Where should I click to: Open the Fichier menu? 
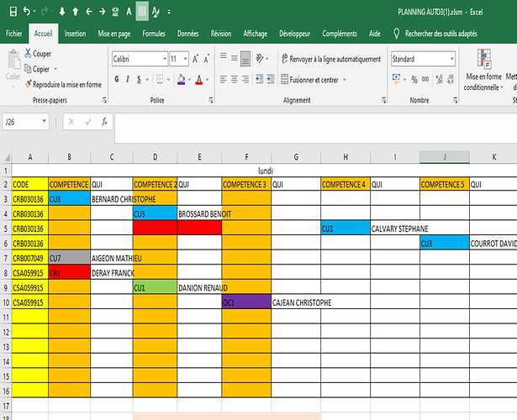[13, 34]
